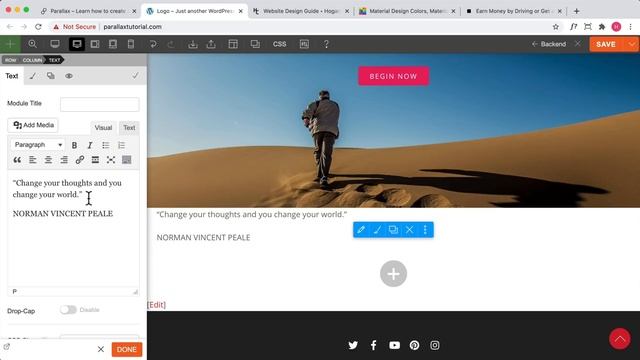Click NORMAN VINCENT PEALE text in editor
The image size is (640, 360).
pyautogui.click(x=63, y=213)
